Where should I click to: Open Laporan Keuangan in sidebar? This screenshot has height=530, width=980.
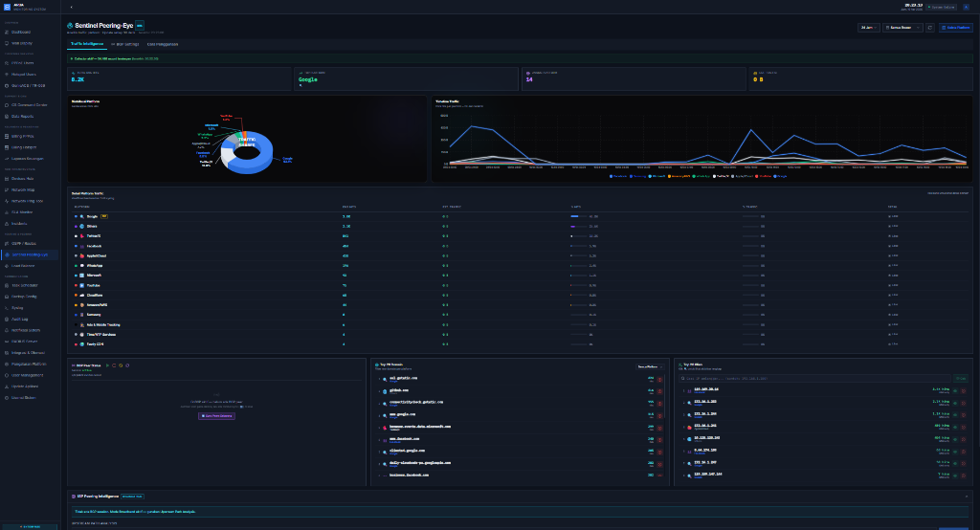tap(28, 159)
